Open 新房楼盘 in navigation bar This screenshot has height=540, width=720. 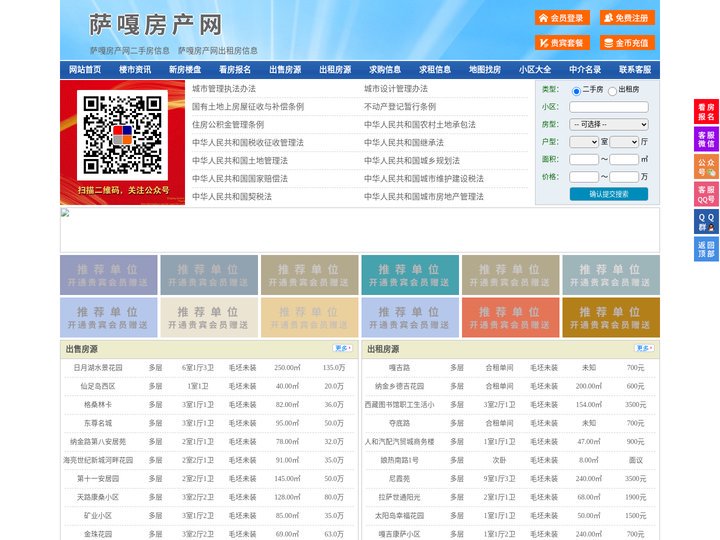[185, 70]
